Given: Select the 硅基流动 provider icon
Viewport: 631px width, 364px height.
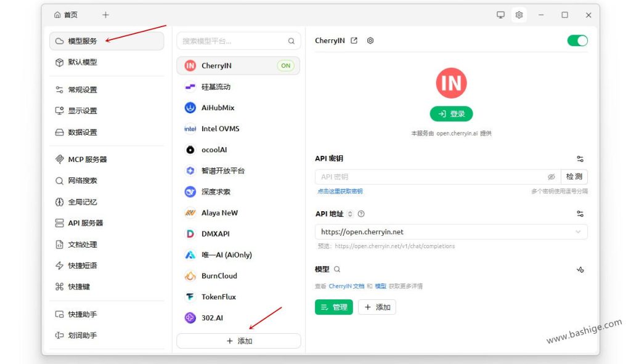Looking at the screenshot, I should point(190,86).
